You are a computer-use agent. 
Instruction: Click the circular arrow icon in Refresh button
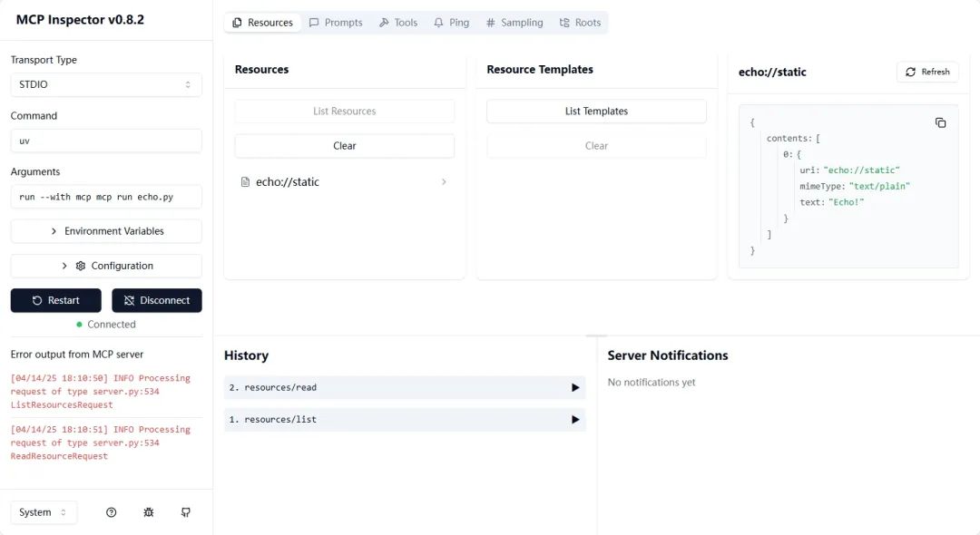coord(911,72)
